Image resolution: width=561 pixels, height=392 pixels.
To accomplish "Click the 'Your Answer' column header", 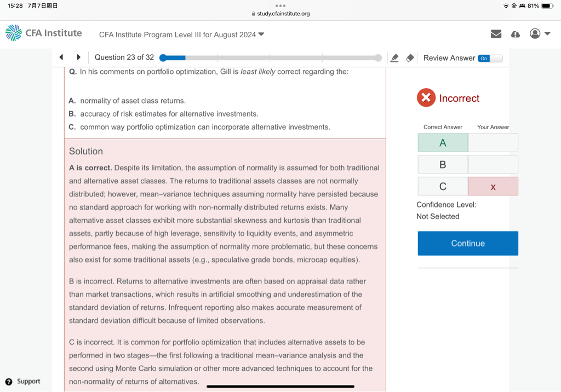I will [x=493, y=127].
